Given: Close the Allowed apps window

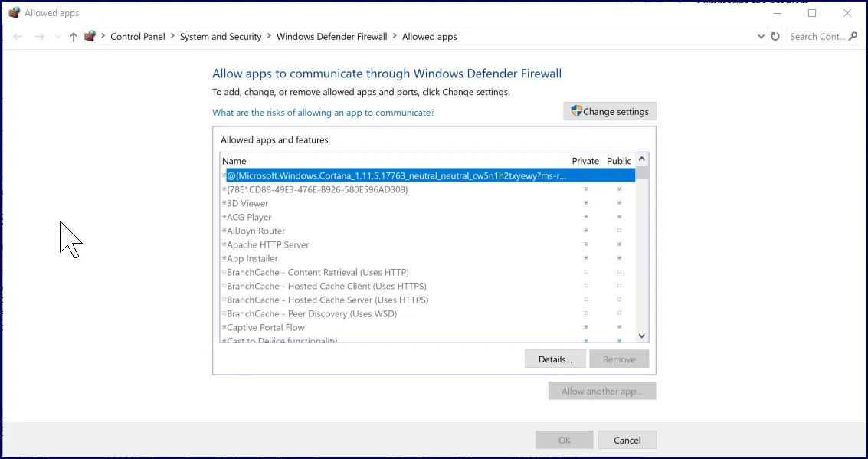Looking at the screenshot, I should (x=847, y=13).
